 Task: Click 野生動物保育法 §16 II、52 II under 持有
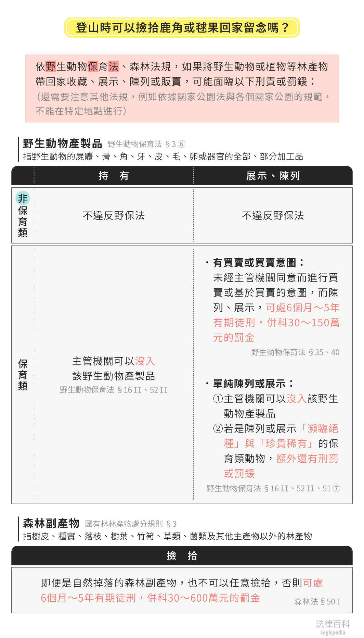pyautogui.click(x=114, y=390)
